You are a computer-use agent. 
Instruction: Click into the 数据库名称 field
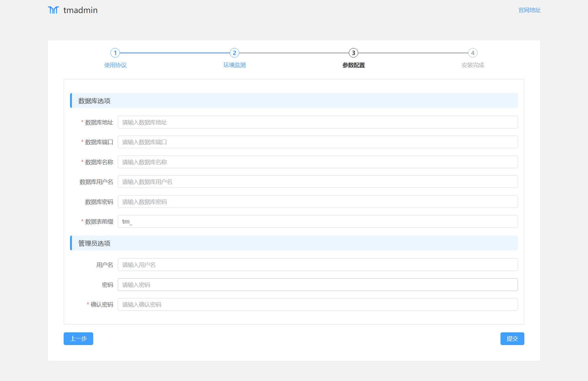[x=318, y=162]
